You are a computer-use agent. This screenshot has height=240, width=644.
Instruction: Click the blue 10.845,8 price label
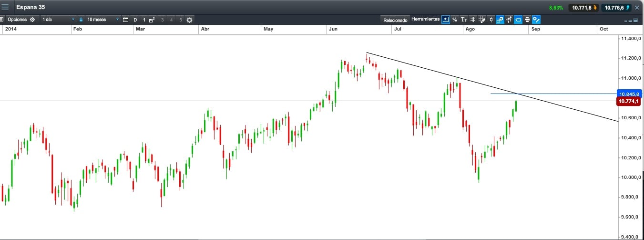tap(629, 94)
